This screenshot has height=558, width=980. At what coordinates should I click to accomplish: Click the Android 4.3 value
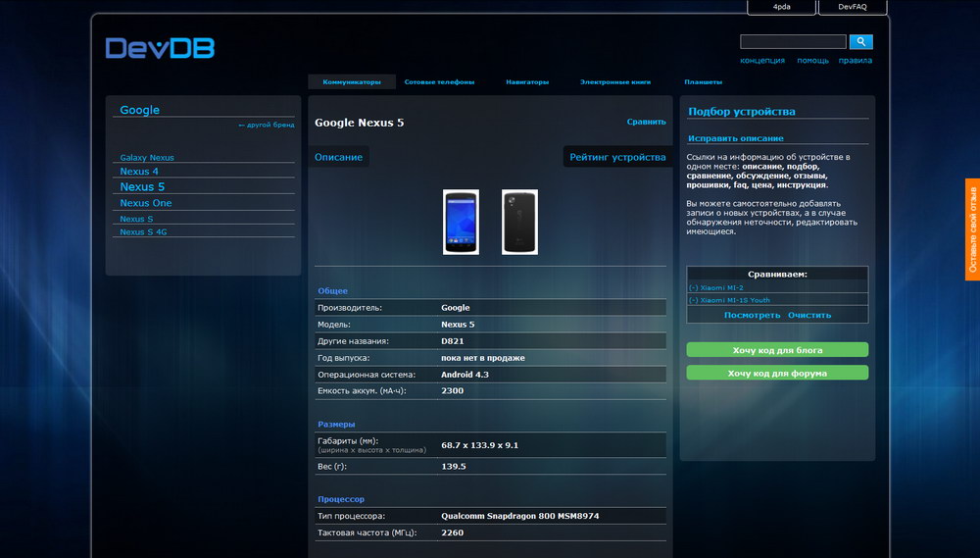pyautogui.click(x=465, y=375)
